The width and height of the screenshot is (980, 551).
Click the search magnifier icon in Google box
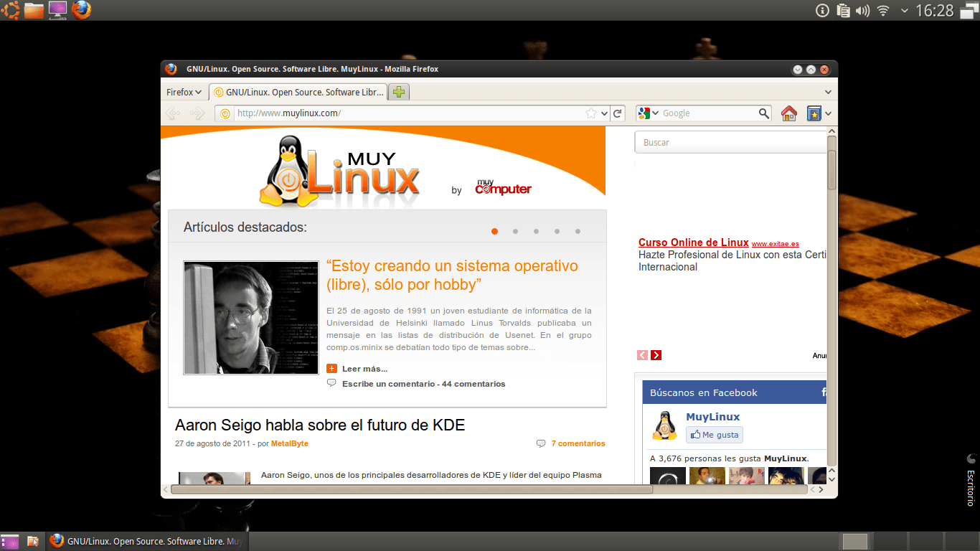pyautogui.click(x=764, y=113)
